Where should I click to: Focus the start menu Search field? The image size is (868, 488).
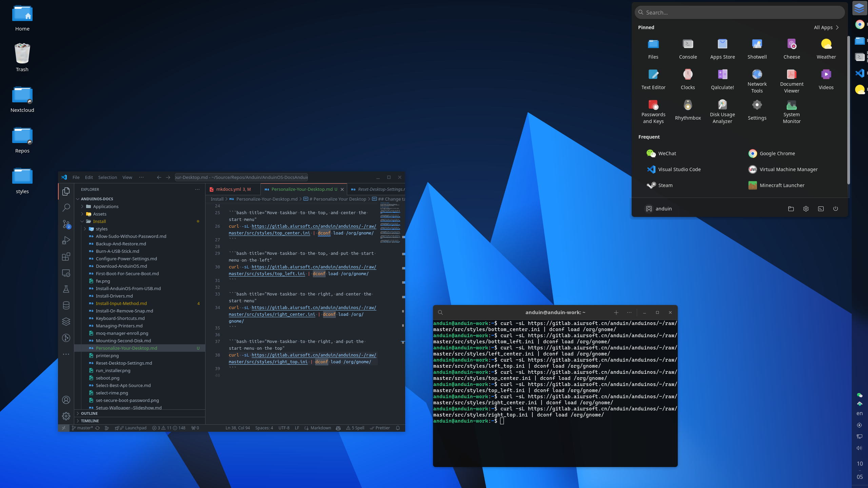tap(740, 13)
